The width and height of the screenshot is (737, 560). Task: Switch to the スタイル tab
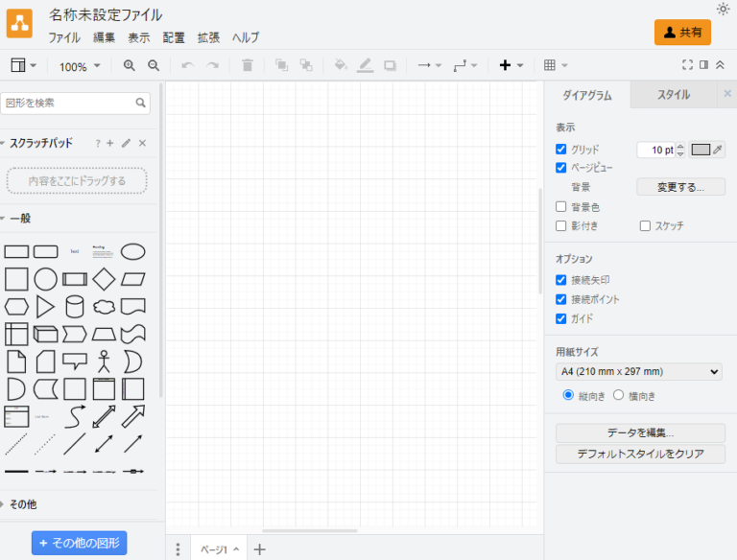click(x=673, y=95)
